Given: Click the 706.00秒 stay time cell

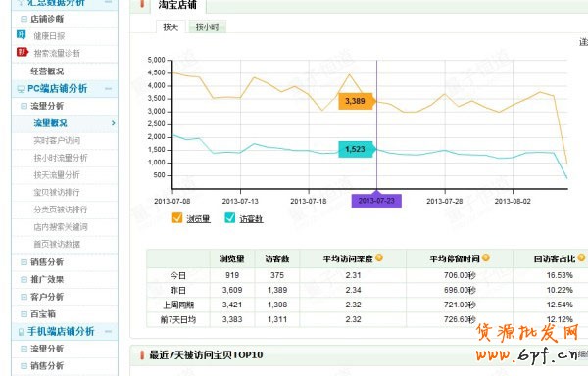Looking at the screenshot, I should (460, 275).
